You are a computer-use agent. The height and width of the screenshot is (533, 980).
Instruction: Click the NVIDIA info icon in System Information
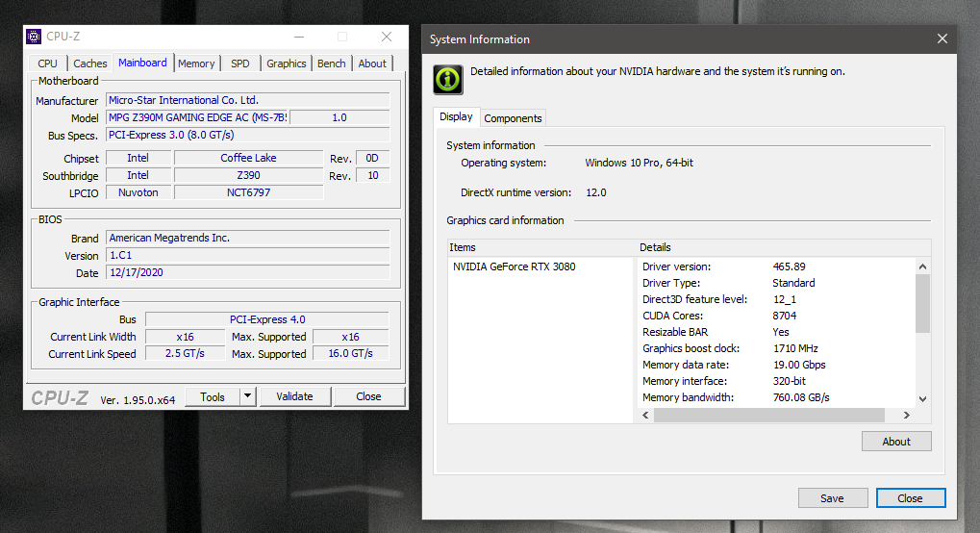coord(448,80)
